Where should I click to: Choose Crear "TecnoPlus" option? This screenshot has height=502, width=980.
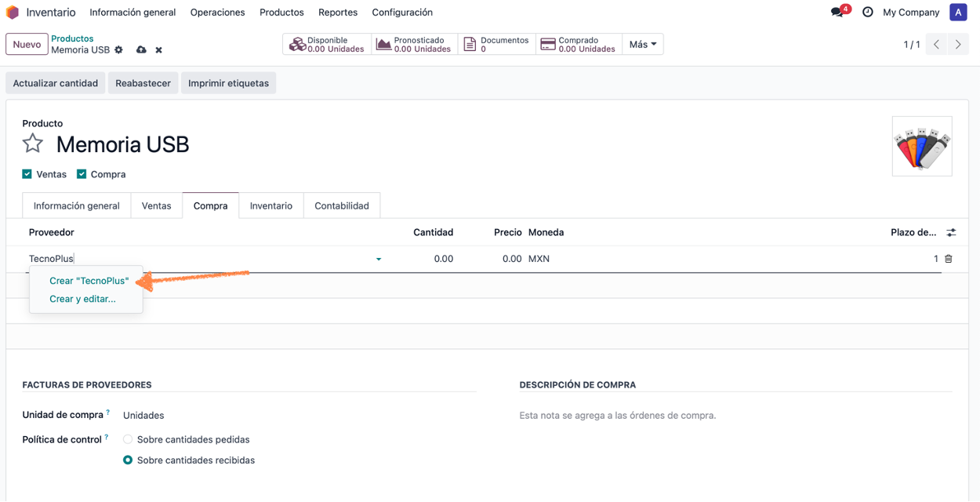coord(89,281)
